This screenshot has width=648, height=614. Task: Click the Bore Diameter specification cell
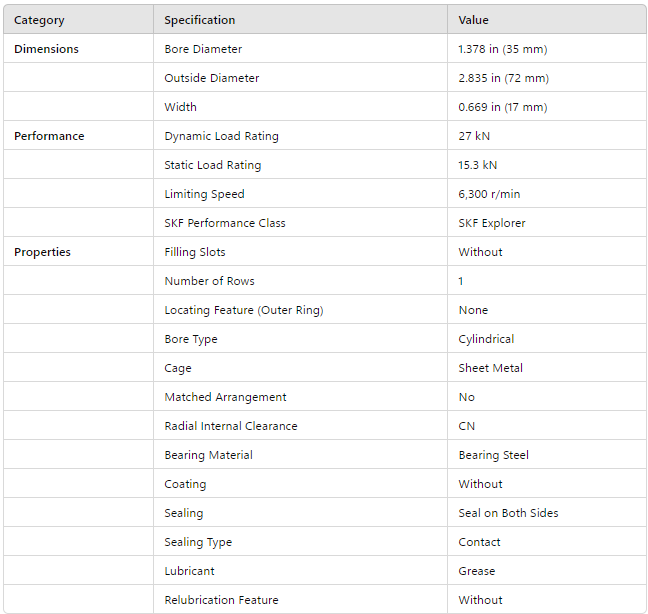pyautogui.click(x=203, y=49)
